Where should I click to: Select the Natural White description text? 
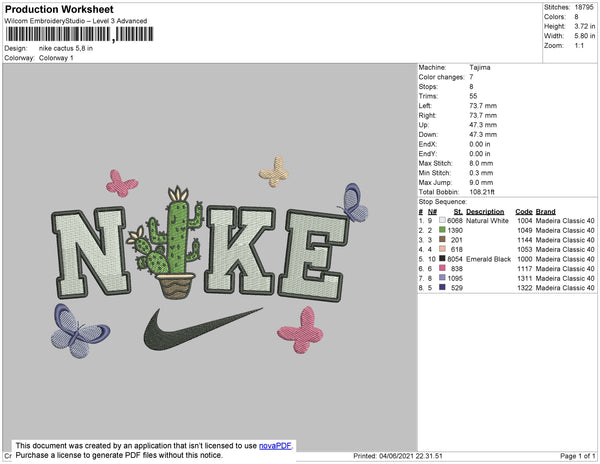(x=488, y=221)
